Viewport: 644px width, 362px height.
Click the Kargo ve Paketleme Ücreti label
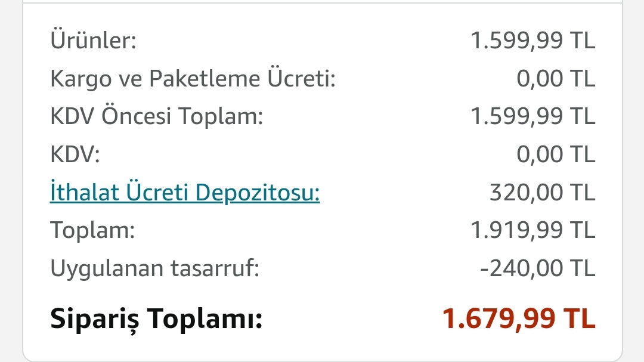pos(193,78)
